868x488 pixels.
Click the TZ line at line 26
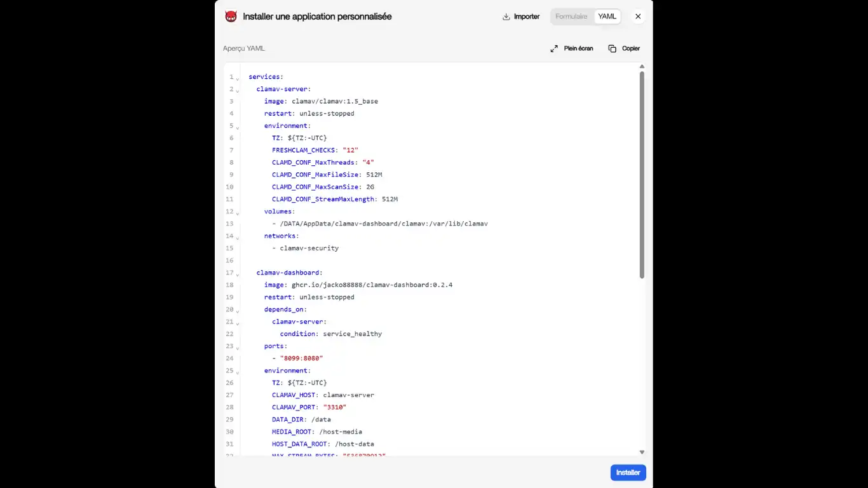[299, 383]
